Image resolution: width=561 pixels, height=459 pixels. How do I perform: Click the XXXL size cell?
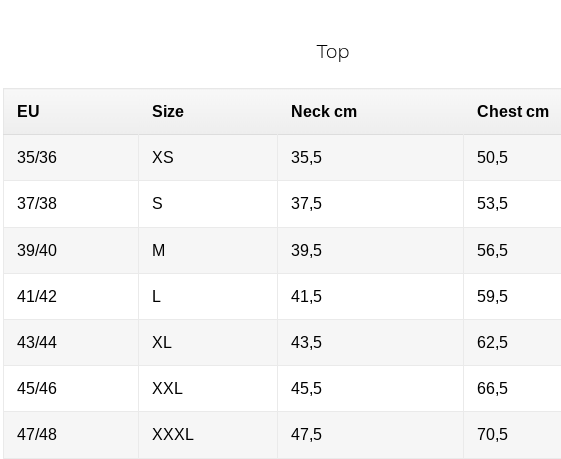pos(208,435)
